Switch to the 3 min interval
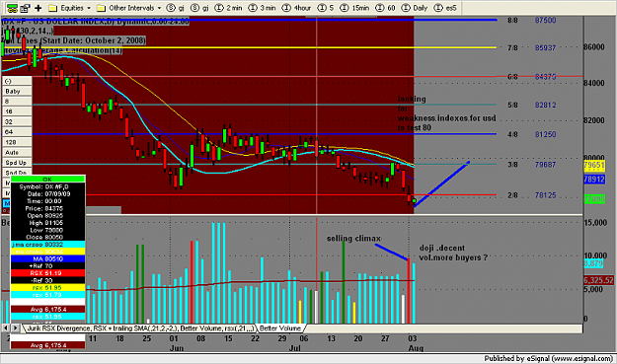Image resolution: width=617 pixels, height=364 pixels. 262,8
